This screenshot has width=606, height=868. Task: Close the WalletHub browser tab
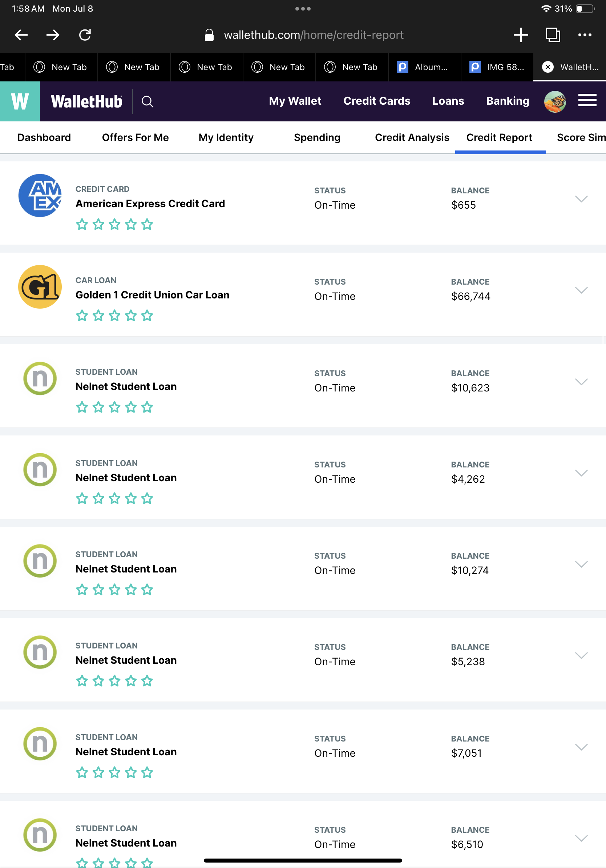coord(548,67)
